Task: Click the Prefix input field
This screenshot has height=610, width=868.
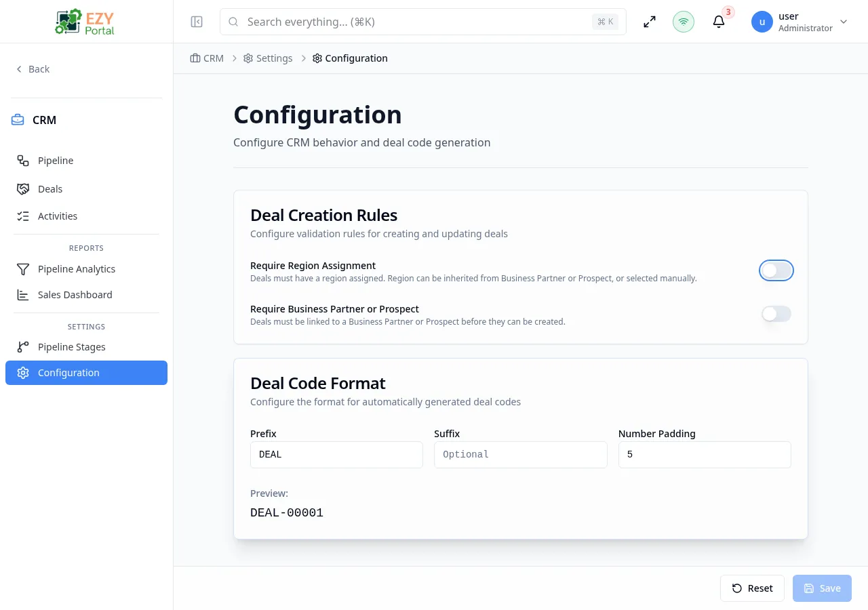Action: (336, 455)
